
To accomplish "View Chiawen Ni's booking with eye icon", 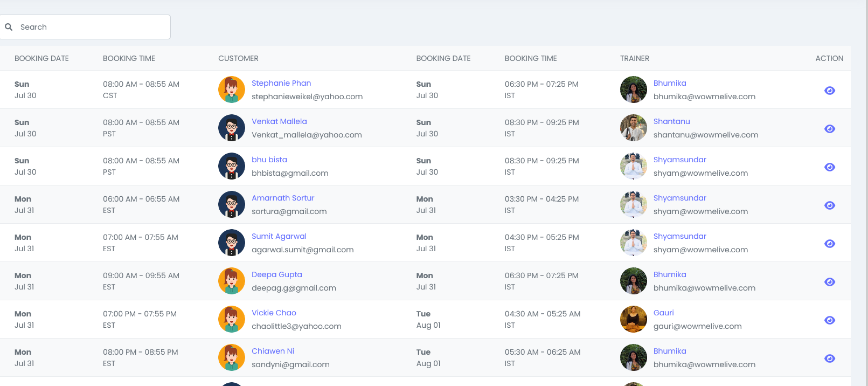I will point(829,359).
